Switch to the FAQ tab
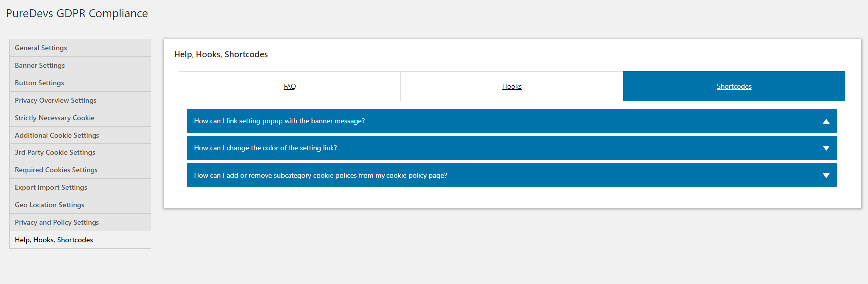868x284 pixels. pos(289,87)
